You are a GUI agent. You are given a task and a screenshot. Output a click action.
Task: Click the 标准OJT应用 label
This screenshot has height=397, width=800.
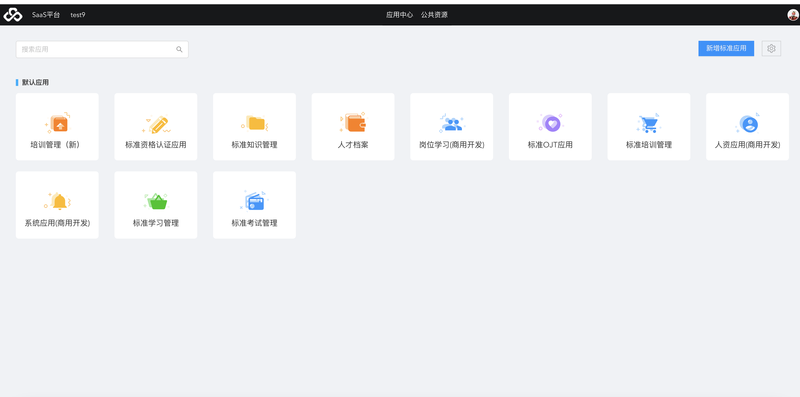pos(550,145)
